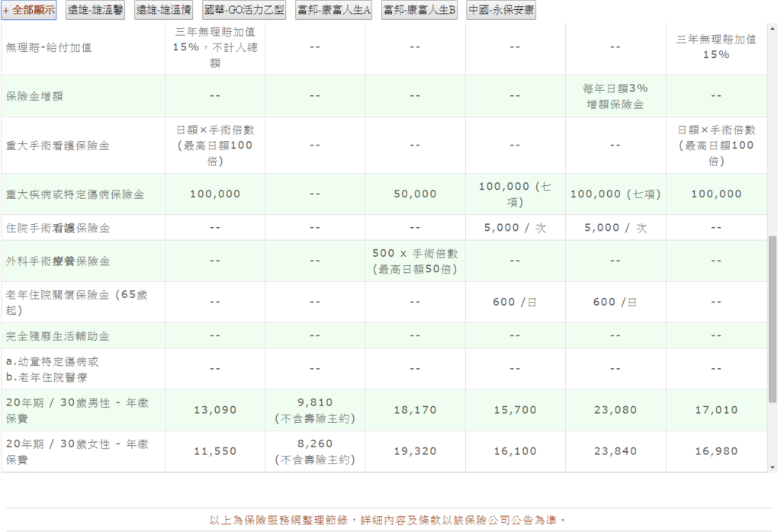Click the 500 x 手術倍數 (最高日額50倍) cell
781x532 pixels.
[416, 261]
